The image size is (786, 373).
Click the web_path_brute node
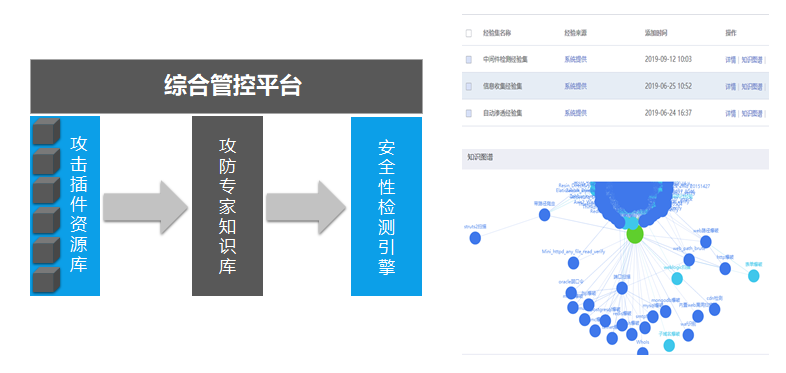689,260
